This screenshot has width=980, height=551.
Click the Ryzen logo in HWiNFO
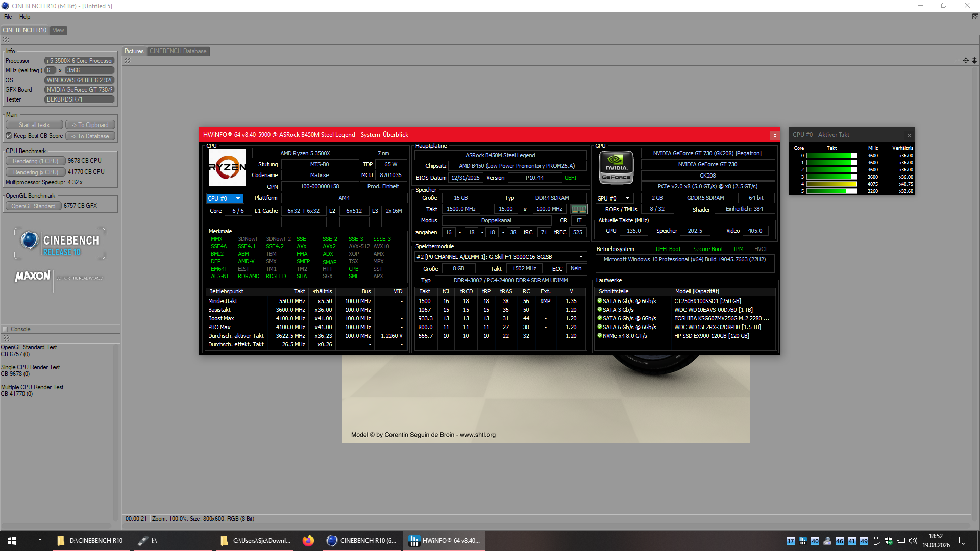tap(228, 167)
